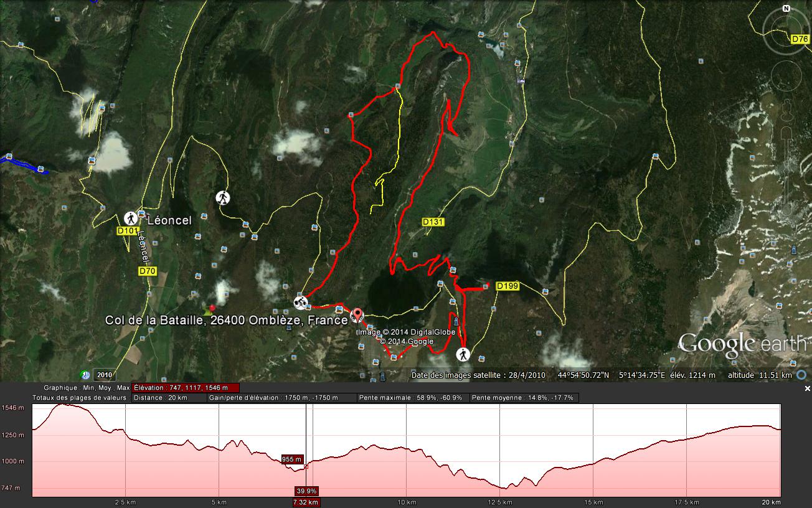The width and height of the screenshot is (812, 508).
Task: Click the Google earth logo
Action: [x=742, y=343]
